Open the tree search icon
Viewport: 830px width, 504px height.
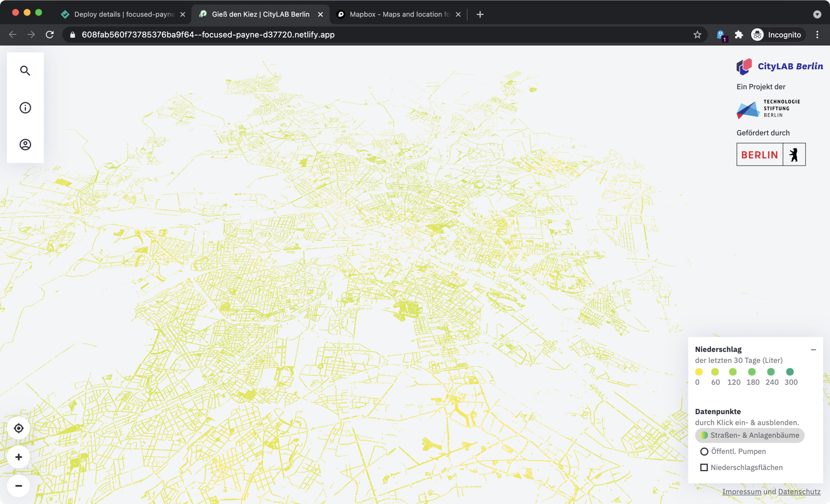25,71
